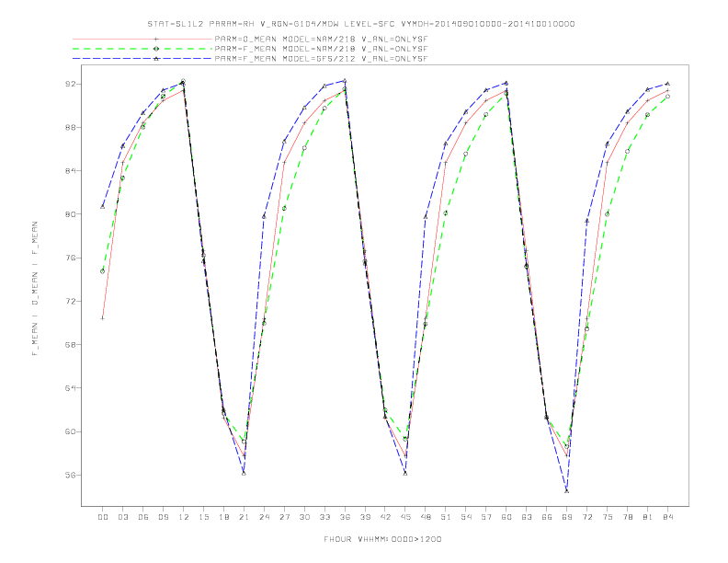Viewport: 728px width, 563px height.
Task: Click the x-axis forecast hour label 60
Action: [x=506, y=517]
